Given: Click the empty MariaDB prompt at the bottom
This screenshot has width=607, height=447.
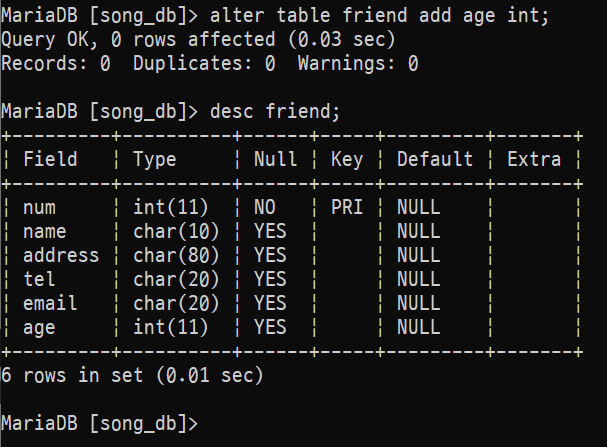Looking at the screenshot, I should (100, 422).
